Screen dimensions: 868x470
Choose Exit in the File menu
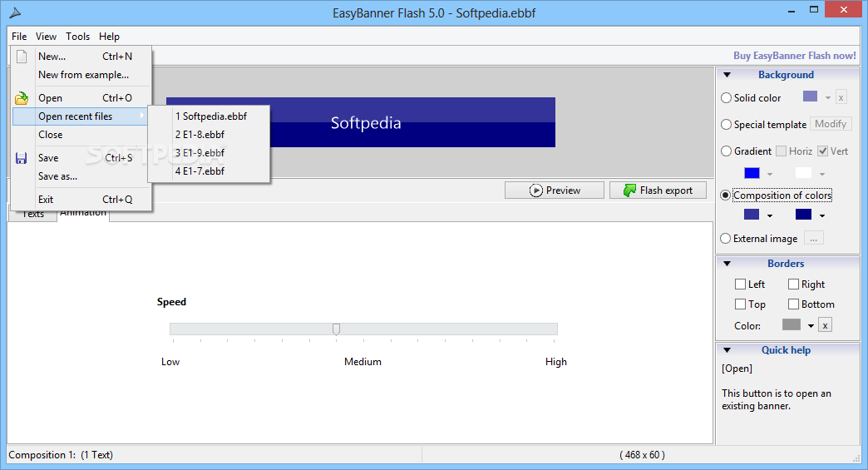(x=81, y=200)
